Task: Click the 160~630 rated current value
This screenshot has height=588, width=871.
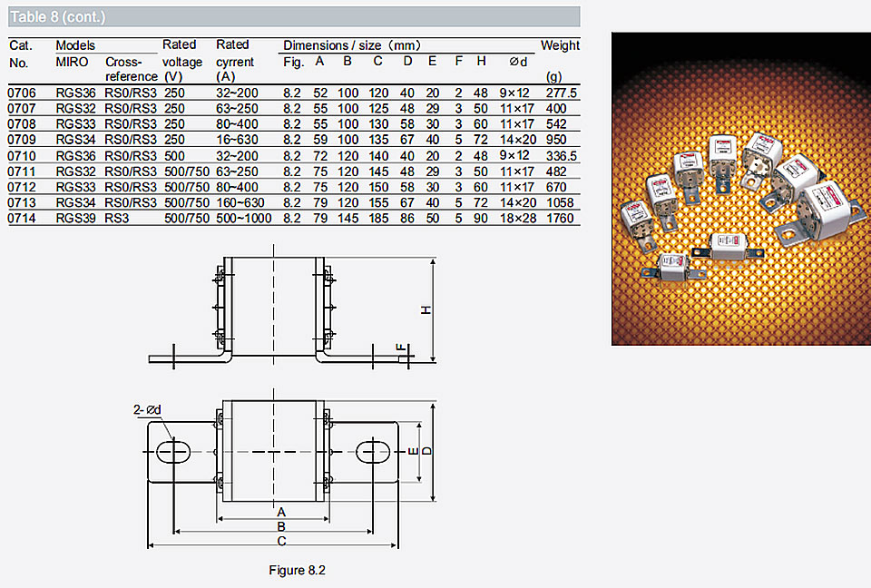Action: [x=240, y=203]
